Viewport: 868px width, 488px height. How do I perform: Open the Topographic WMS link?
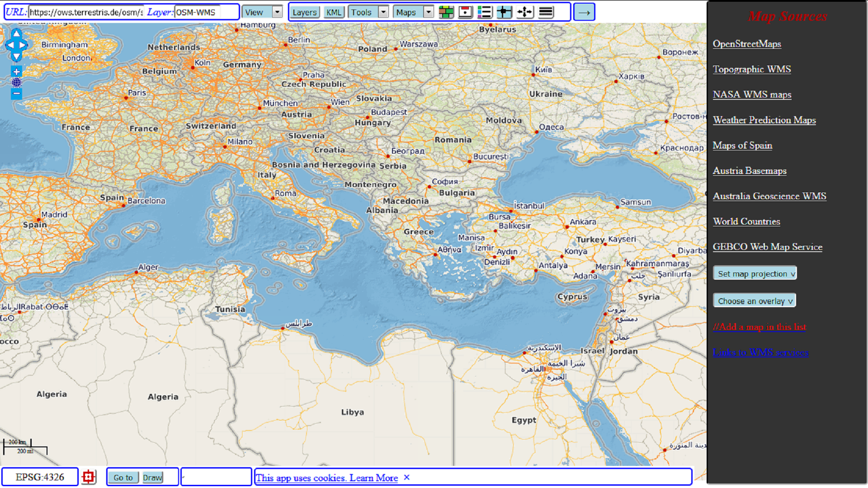point(752,69)
